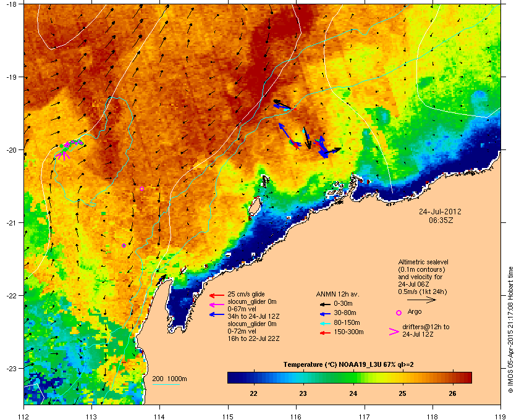The image size is (519, 420).
Task: Click the red 150-300m ANMN legend arrow
Action: coord(325,332)
